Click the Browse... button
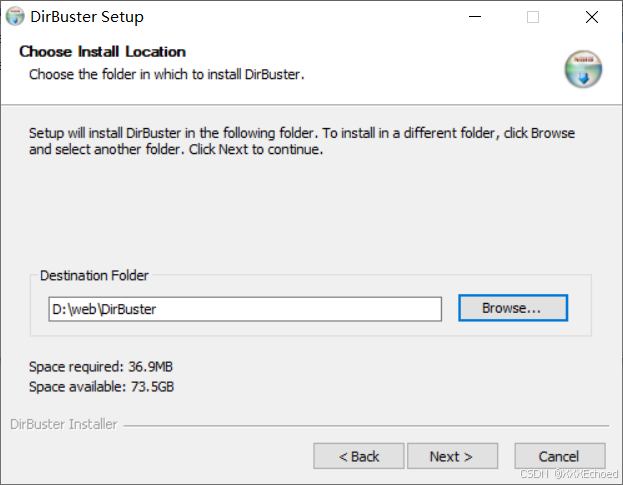 tap(513, 308)
